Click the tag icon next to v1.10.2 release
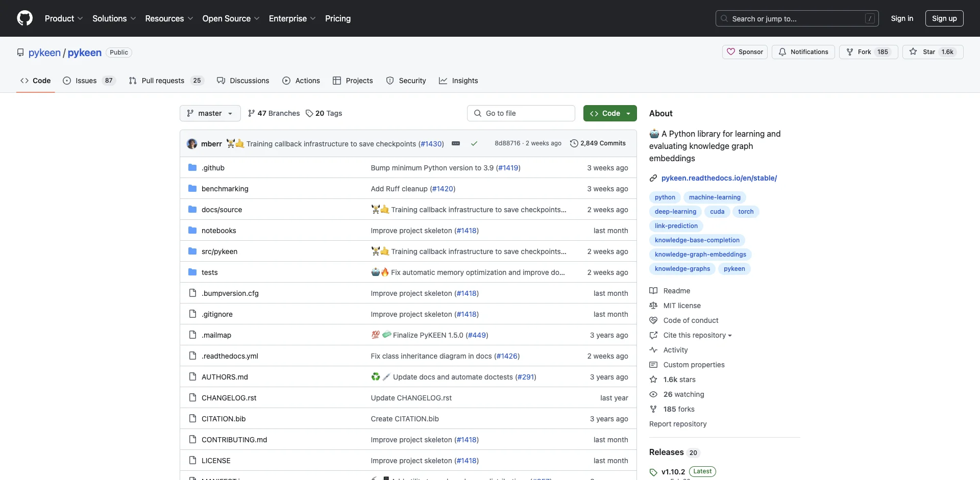Screen dimensions: 980x480 click(653, 472)
